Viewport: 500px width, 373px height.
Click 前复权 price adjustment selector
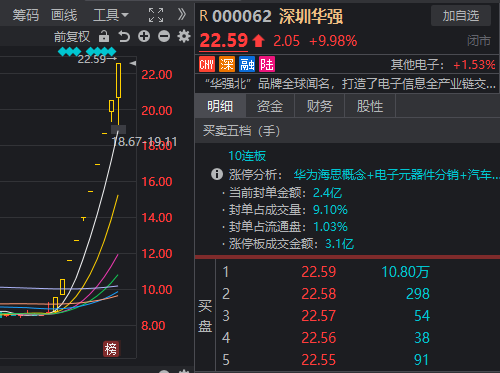(72, 36)
